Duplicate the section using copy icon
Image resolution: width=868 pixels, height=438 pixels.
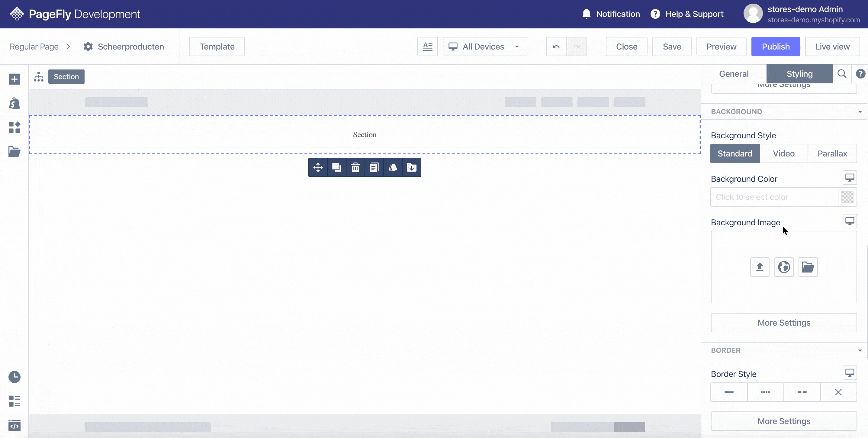point(337,167)
